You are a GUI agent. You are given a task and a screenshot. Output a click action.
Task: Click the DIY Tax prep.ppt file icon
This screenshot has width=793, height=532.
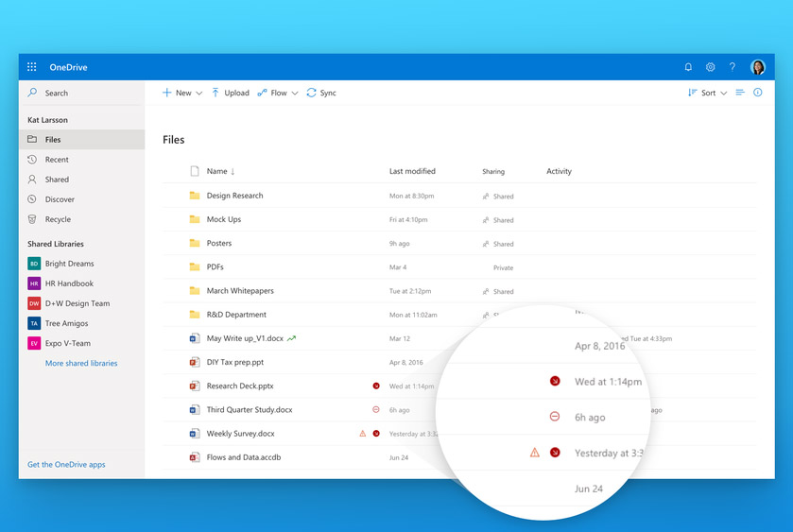(194, 362)
